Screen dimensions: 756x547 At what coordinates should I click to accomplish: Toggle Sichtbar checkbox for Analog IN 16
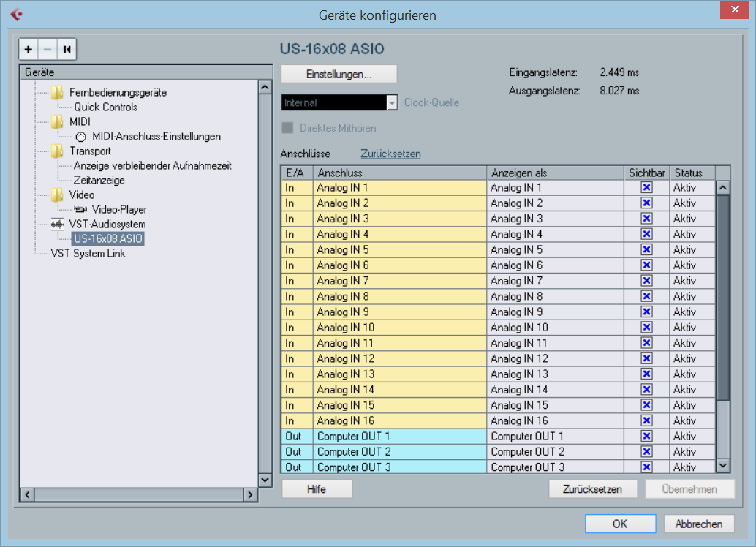[x=646, y=420]
